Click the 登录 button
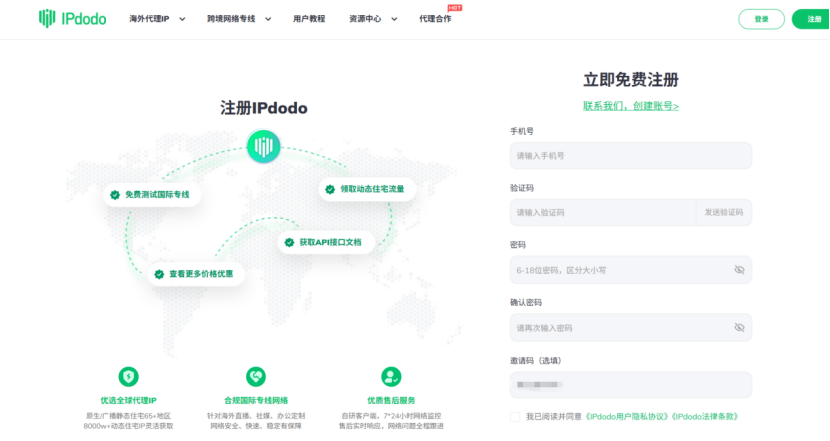 click(761, 19)
